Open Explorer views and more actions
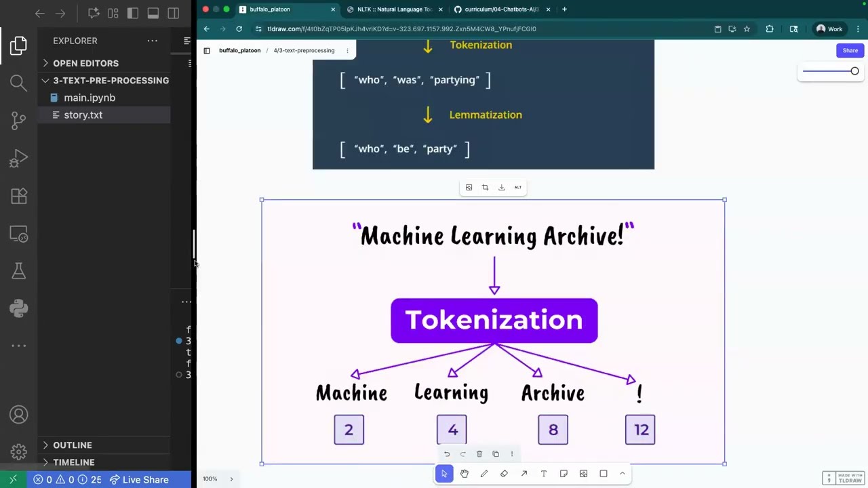 [153, 41]
